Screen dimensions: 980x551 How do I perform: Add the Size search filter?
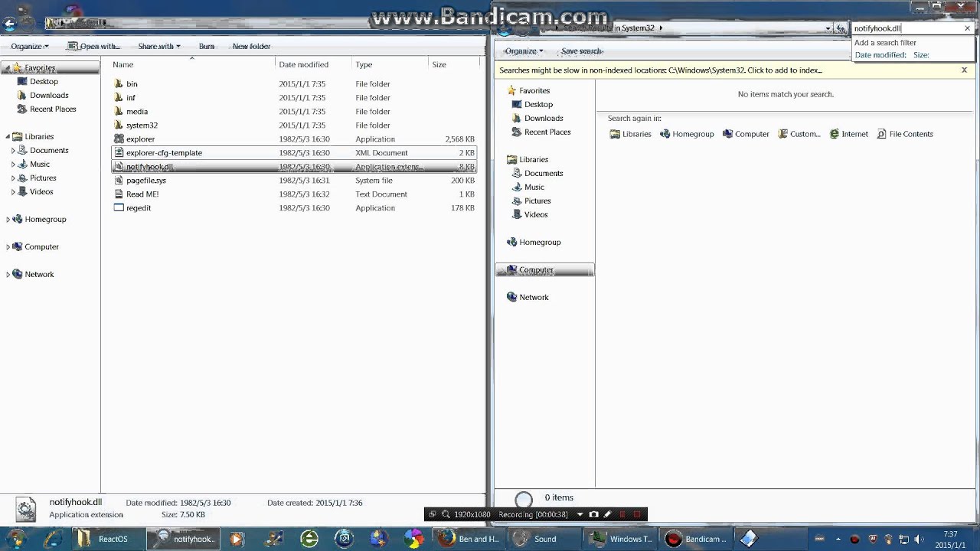[921, 55]
